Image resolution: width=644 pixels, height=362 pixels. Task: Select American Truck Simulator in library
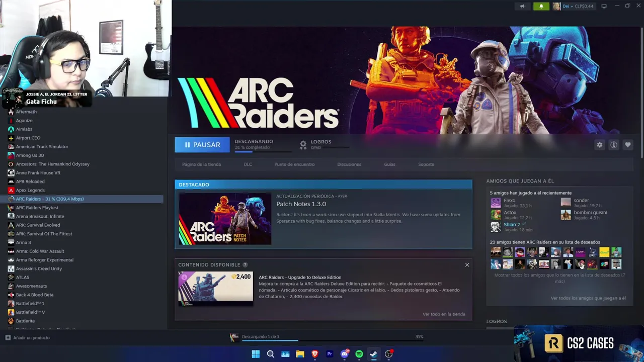tap(42, 147)
